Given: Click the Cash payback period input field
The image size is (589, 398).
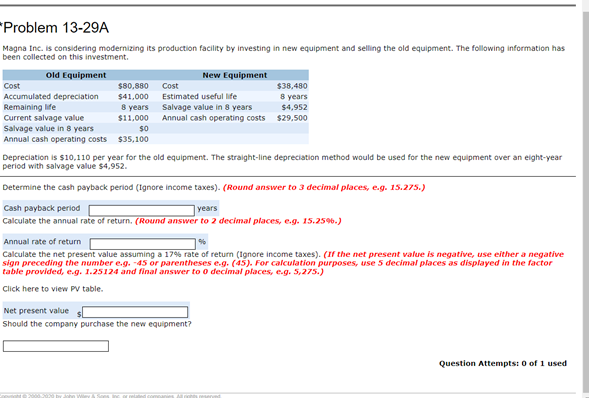Looking at the screenshot, I should tap(141, 210).
